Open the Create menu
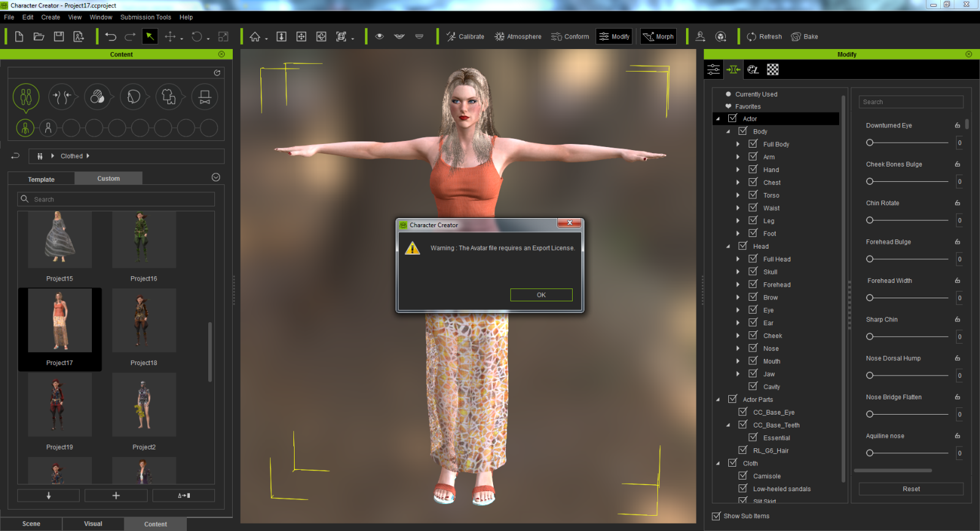The height and width of the screenshot is (531, 980). pos(51,17)
